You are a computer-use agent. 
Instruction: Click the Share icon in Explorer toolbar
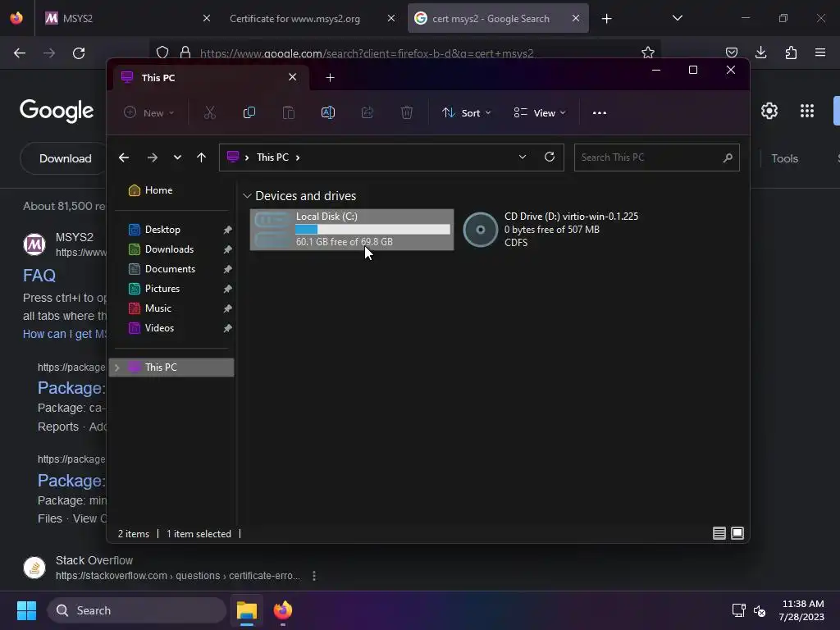tap(367, 112)
